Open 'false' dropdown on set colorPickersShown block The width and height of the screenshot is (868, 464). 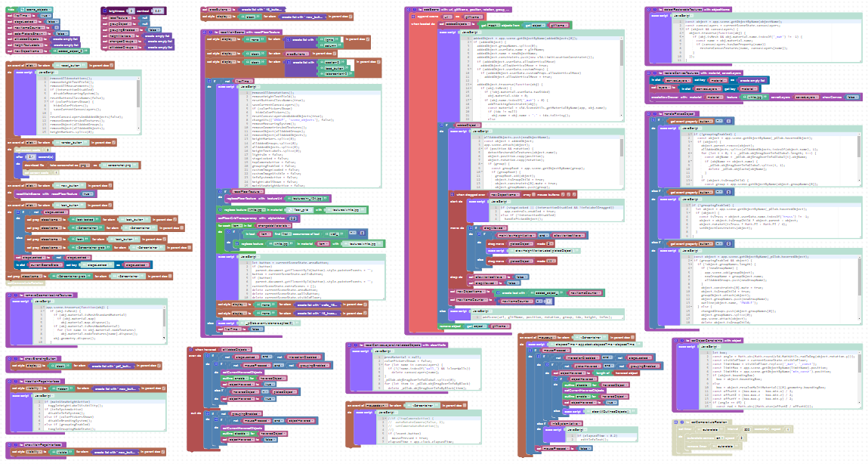tap(62, 34)
